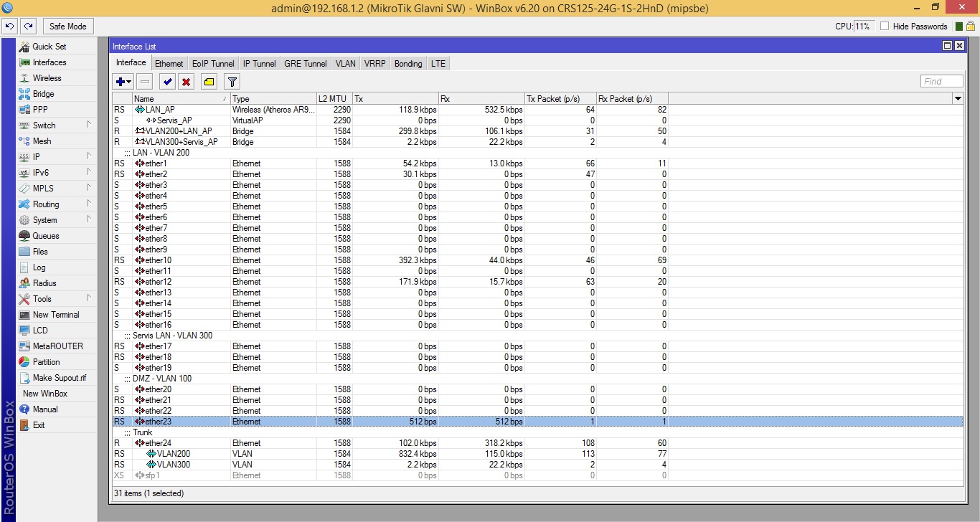Disable selected interface using red X icon

pyautogui.click(x=186, y=81)
